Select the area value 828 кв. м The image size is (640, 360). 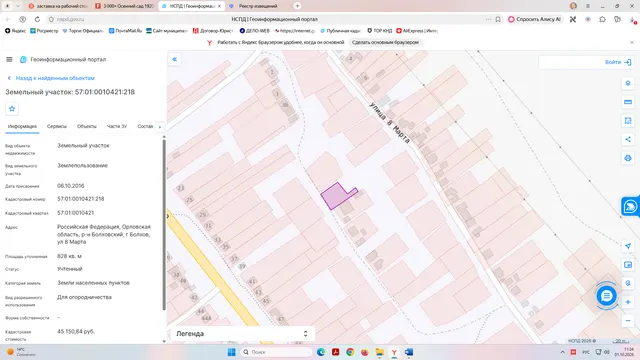[69, 256]
